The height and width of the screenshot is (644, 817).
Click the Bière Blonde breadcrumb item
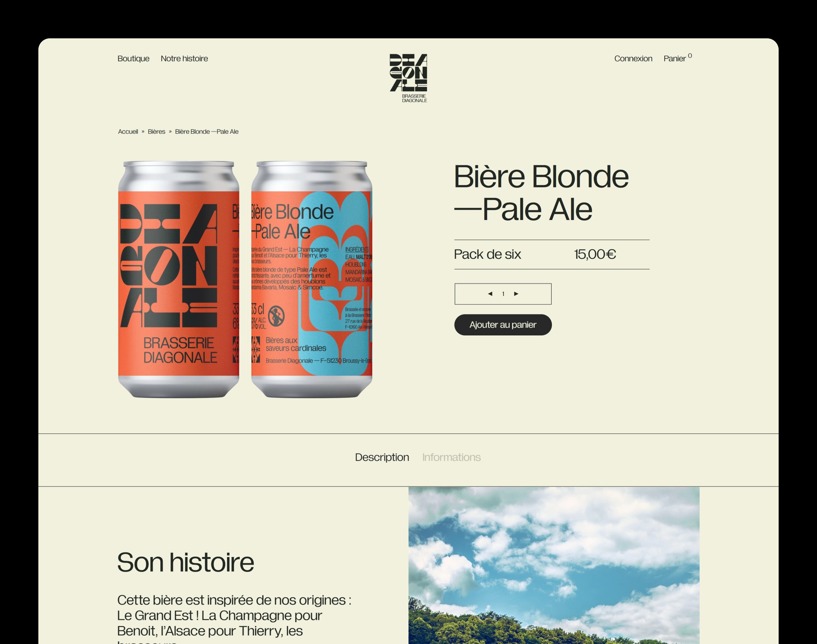pyautogui.click(x=207, y=131)
